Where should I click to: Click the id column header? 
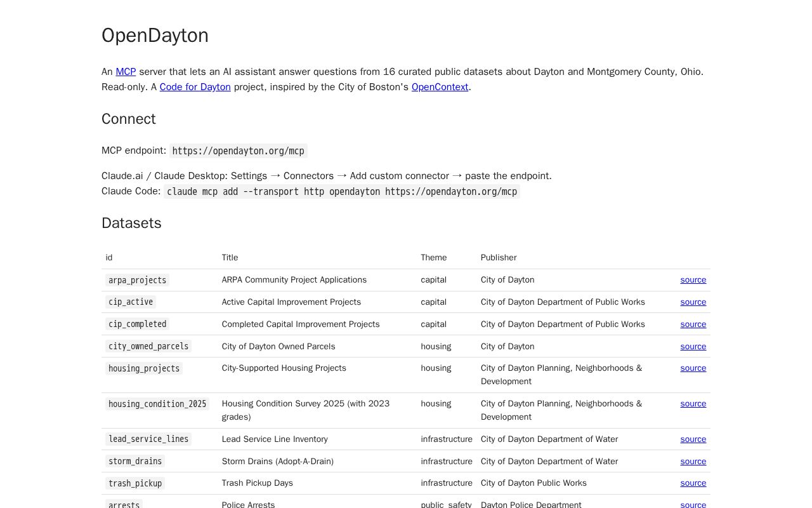(x=109, y=258)
